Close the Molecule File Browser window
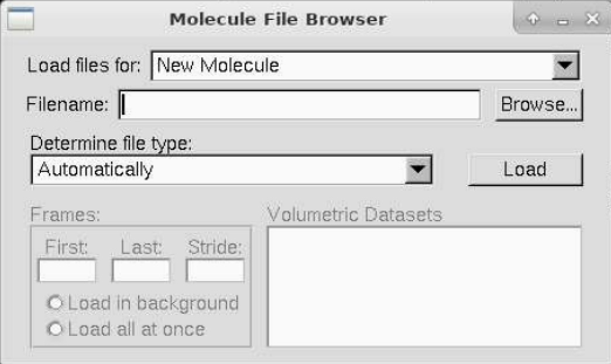The width and height of the screenshot is (611, 364). 592,19
